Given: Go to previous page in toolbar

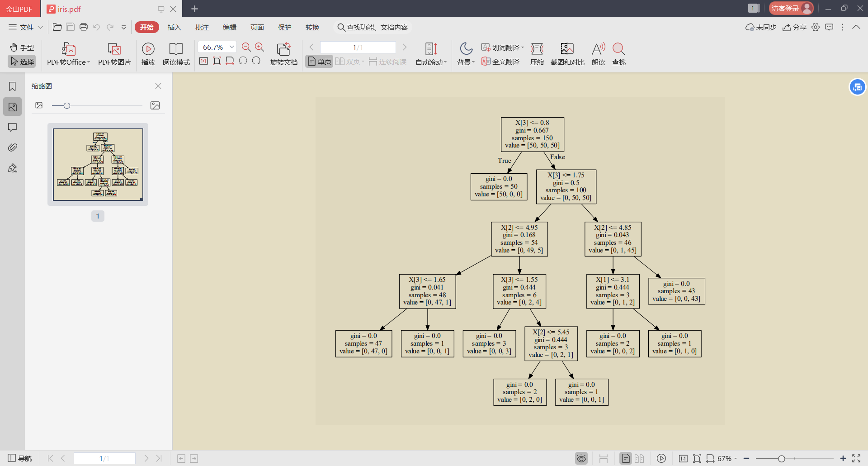Looking at the screenshot, I should point(311,47).
